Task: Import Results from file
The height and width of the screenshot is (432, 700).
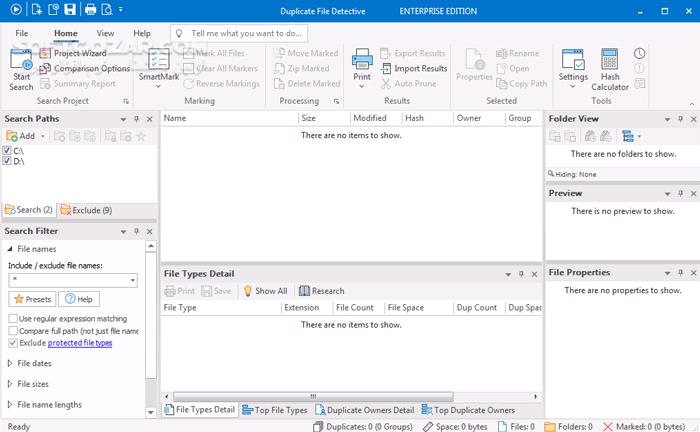Action: (x=414, y=68)
